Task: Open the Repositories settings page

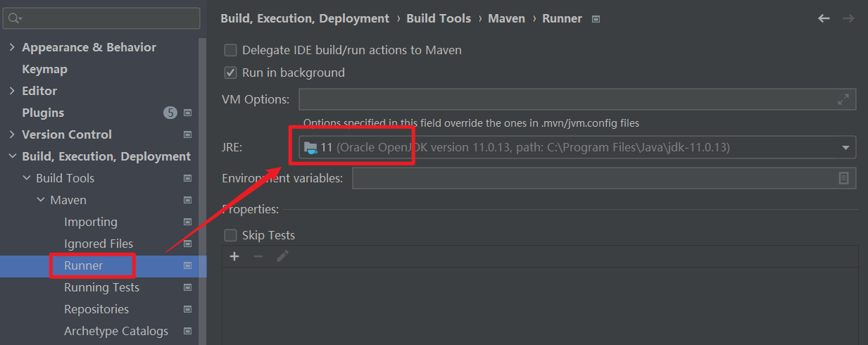Action: click(x=96, y=309)
